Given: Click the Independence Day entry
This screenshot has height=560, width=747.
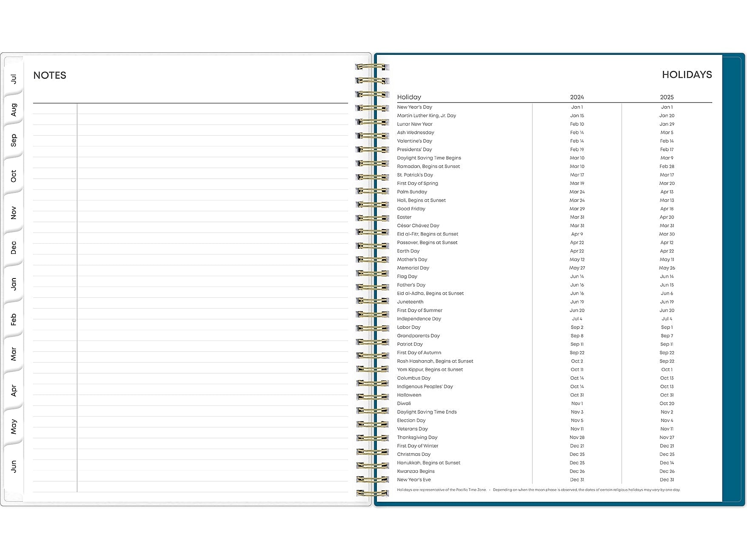Looking at the screenshot, I should coord(419,319).
